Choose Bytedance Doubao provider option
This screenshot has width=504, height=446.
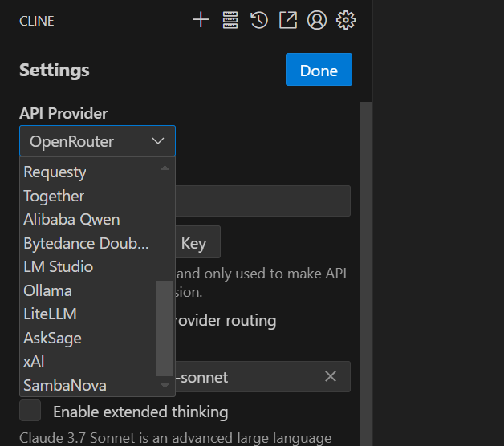click(90, 243)
